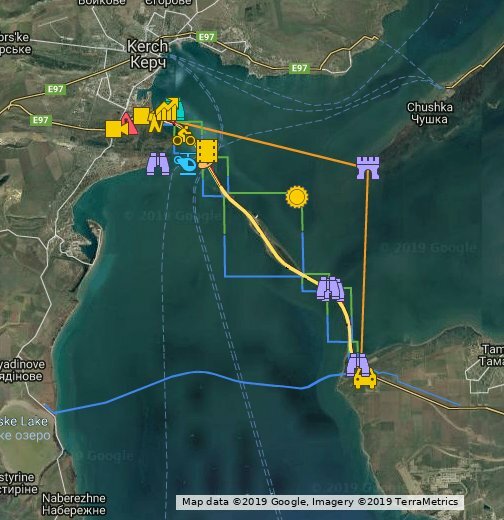The height and width of the screenshot is (520, 504).
Task: Click the Chushka place label
Action: [x=430, y=113]
